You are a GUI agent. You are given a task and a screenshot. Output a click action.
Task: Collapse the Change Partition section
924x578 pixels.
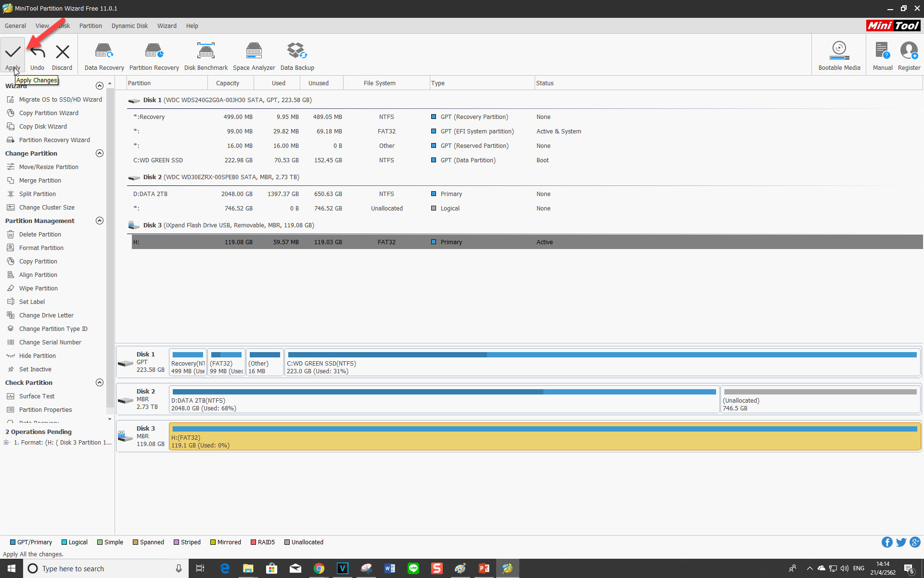100,153
